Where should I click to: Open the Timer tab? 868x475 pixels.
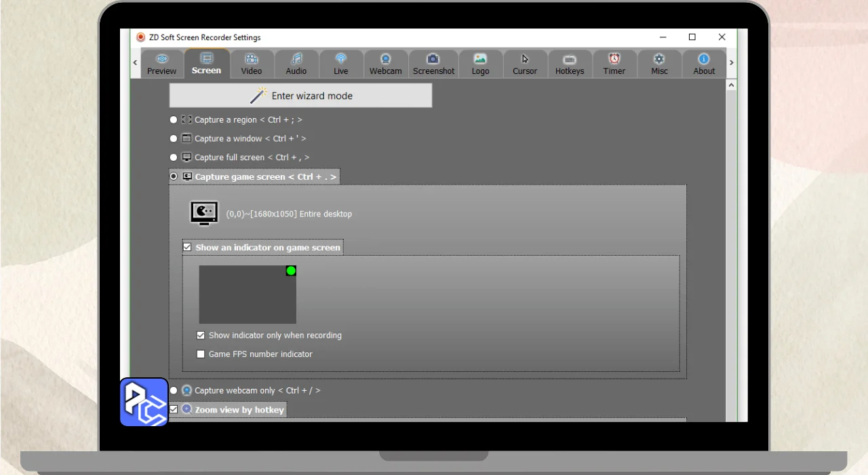[x=614, y=64]
